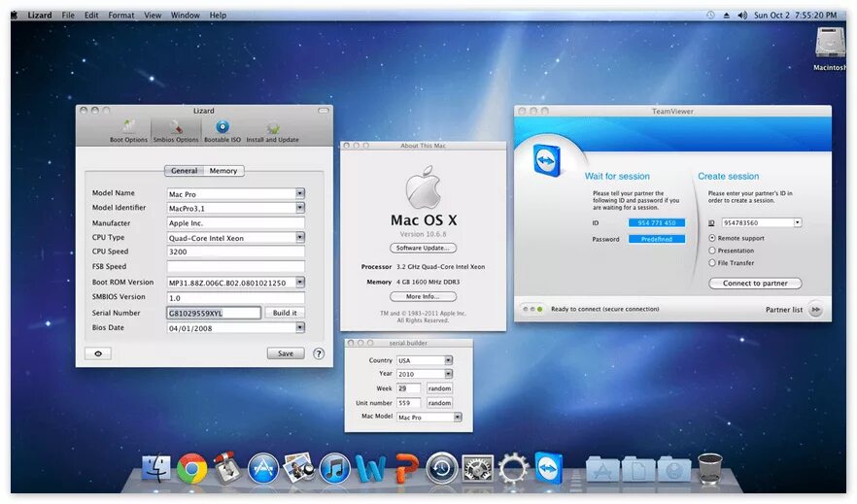Open the App Store from dock
This screenshot has height=504, width=857.
pyautogui.click(x=263, y=468)
